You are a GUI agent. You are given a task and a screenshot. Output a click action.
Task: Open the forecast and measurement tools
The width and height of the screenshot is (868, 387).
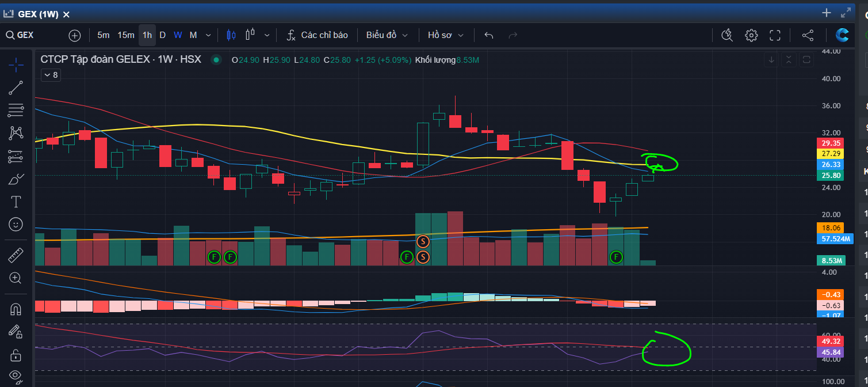point(16,156)
